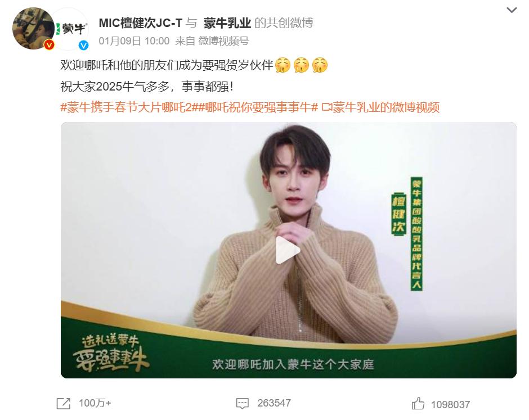This screenshot has width=529, height=420.
Task: Click the repost share icon
Action: pos(64,404)
